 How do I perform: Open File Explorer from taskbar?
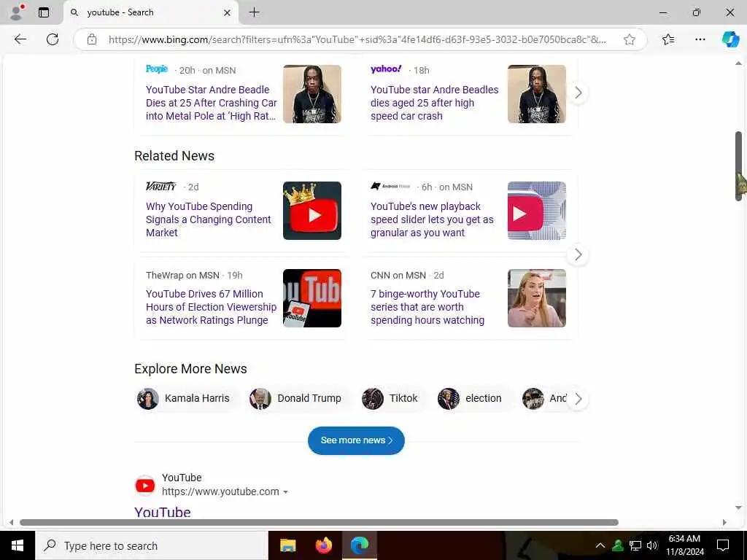[287, 545]
